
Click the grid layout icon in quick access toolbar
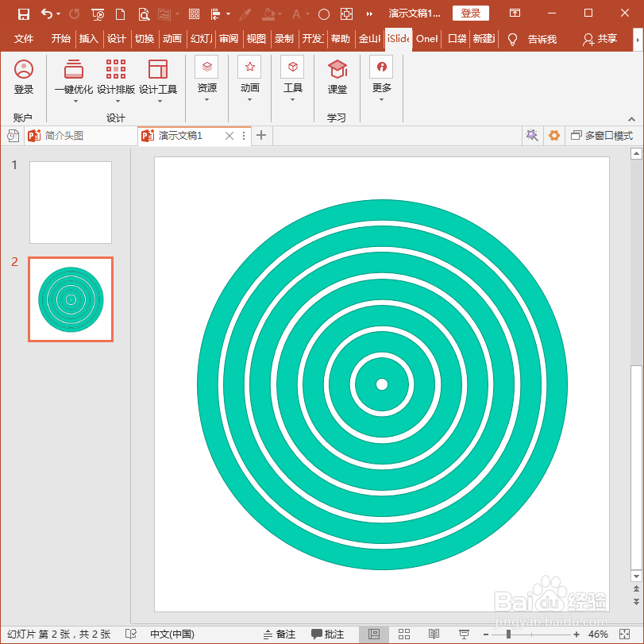pos(194,14)
